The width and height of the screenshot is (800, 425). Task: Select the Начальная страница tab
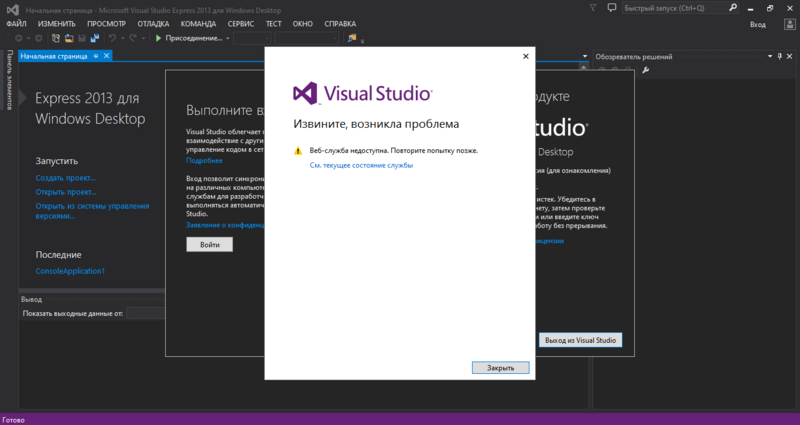tap(54, 56)
